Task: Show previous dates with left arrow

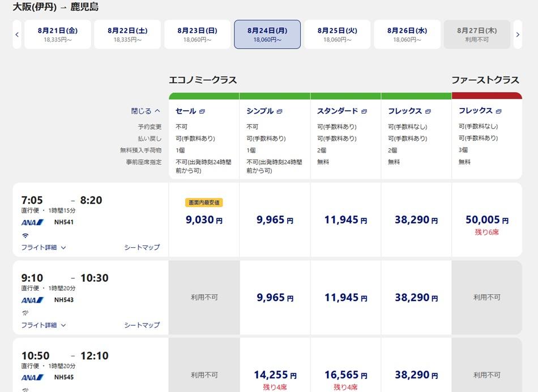Action: (x=17, y=35)
